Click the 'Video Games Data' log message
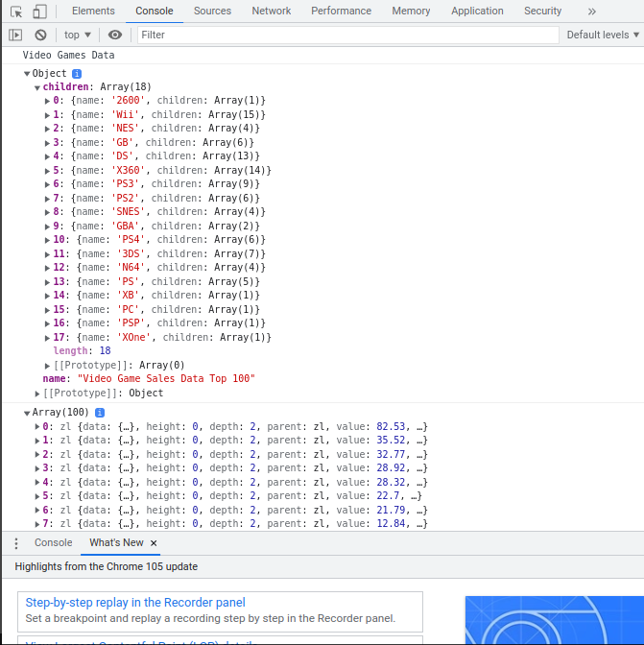The image size is (644, 645). (68, 55)
